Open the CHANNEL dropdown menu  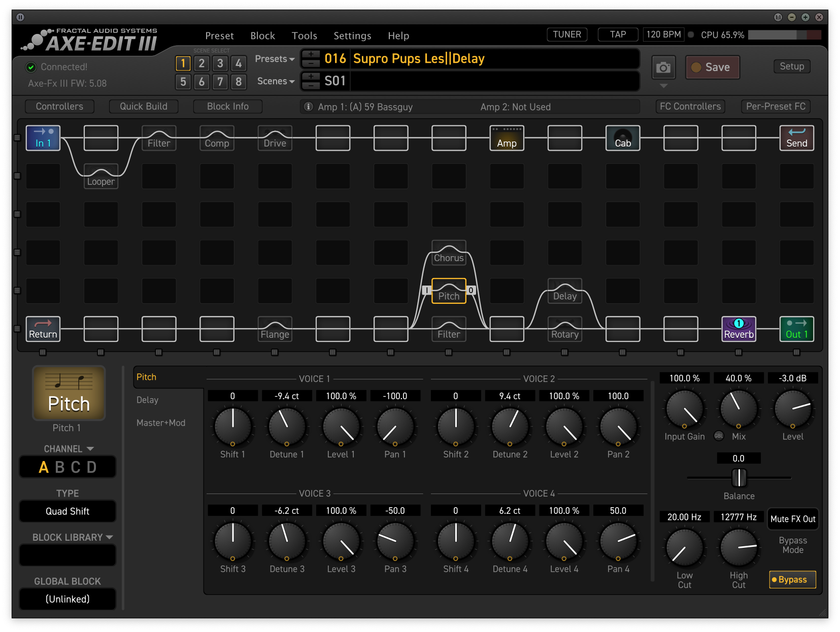click(x=69, y=449)
